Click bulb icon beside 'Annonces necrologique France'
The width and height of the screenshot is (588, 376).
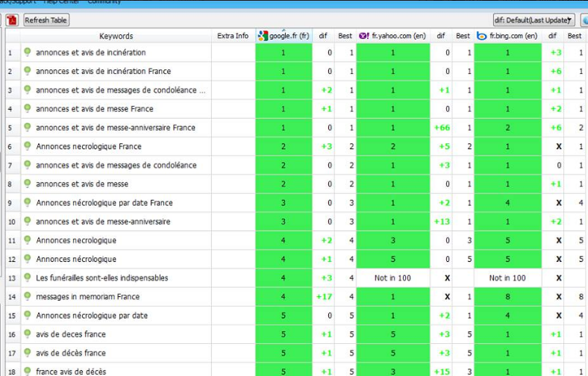pyautogui.click(x=28, y=146)
